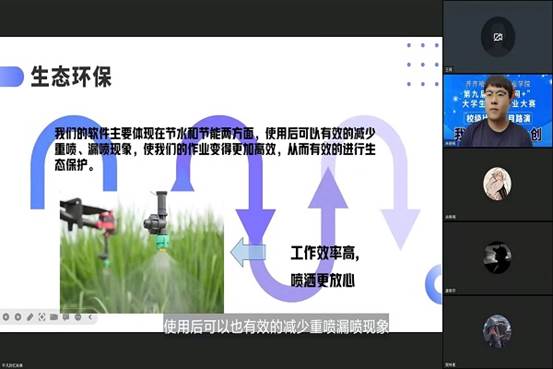Image resolution: width=553 pixels, height=369 pixels.
Task: Select participant tile with the hand-drawn avatar
Action: [498, 184]
